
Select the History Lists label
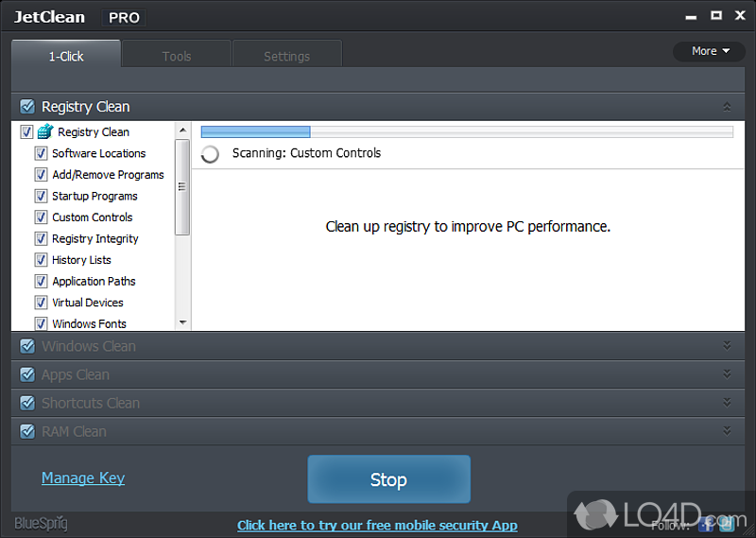click(81, 260)
